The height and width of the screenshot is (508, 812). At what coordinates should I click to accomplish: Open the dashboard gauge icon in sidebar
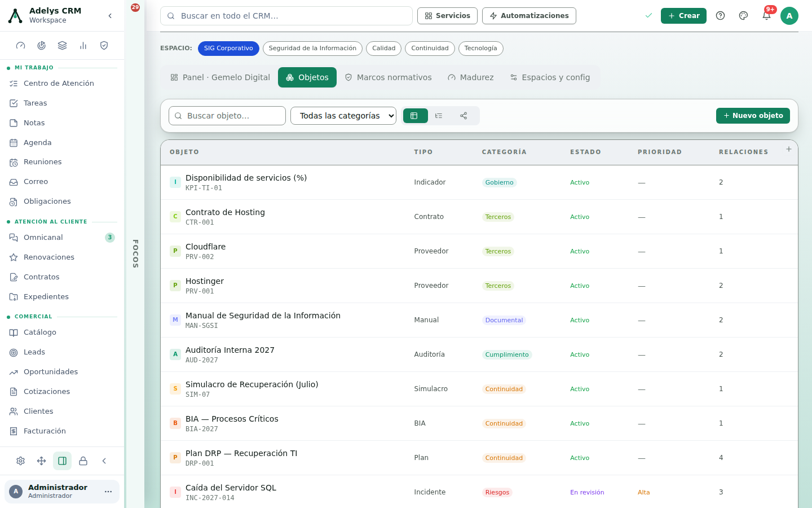point(21,46)
